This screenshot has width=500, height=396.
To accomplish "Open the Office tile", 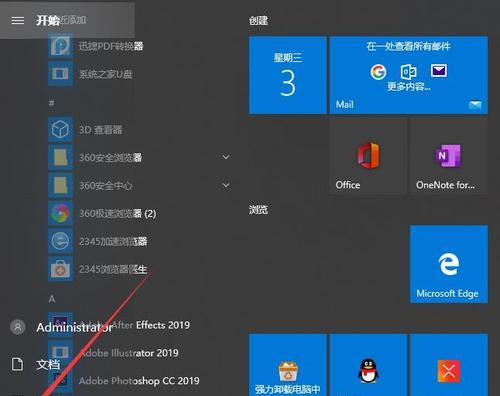I will [368, 156].
